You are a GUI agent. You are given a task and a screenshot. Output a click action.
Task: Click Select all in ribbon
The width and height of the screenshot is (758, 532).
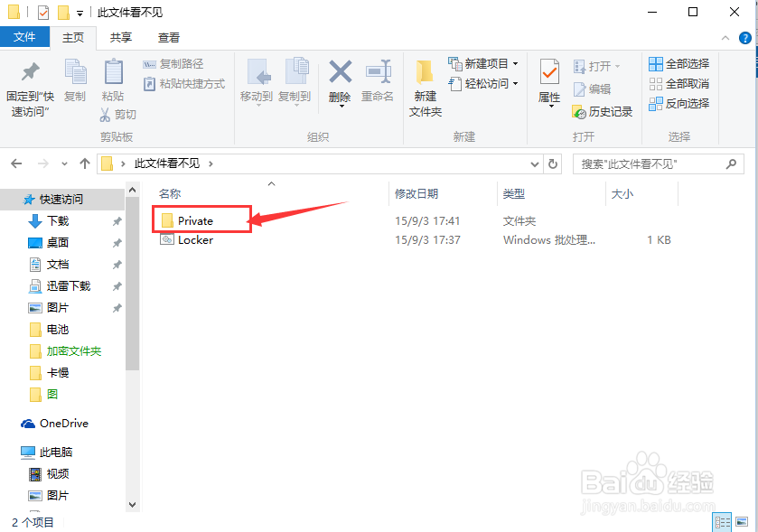pos(679,63)
